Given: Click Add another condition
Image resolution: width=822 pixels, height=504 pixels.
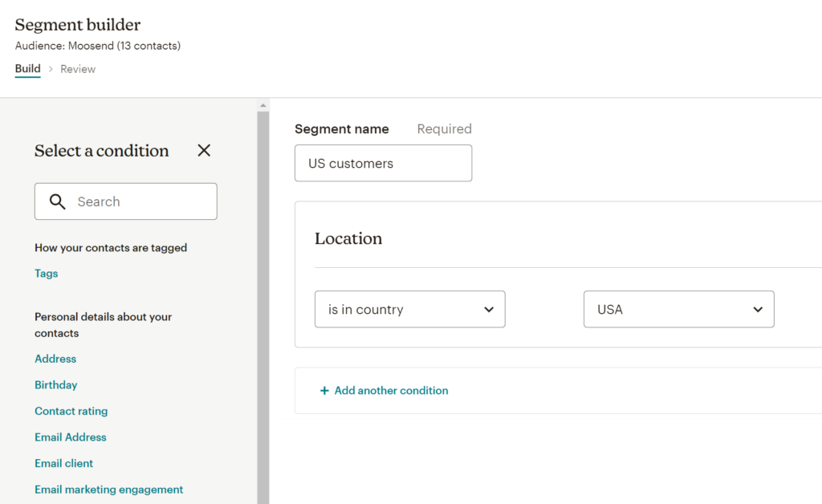Looking at the screenshot, I should click(391, 390).
